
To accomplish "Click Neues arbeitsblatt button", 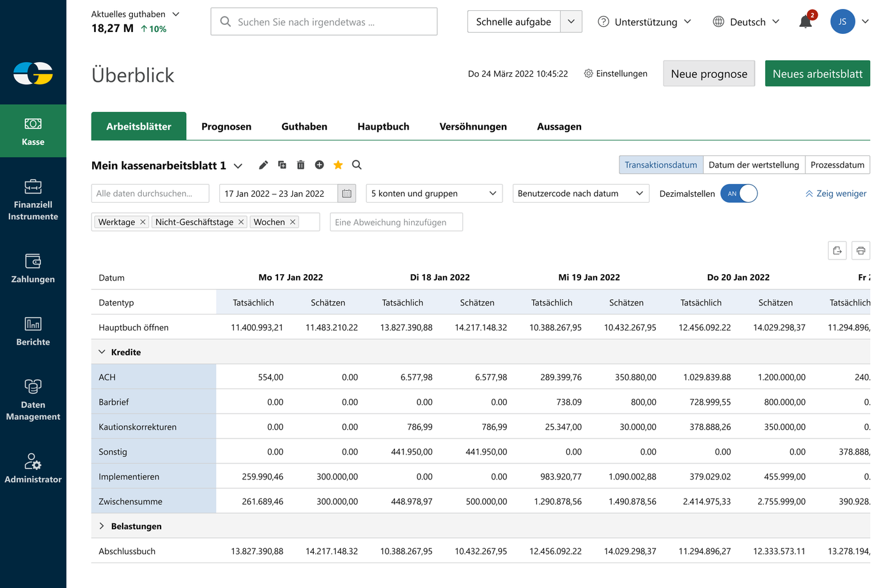I will [x=818, y=73].
